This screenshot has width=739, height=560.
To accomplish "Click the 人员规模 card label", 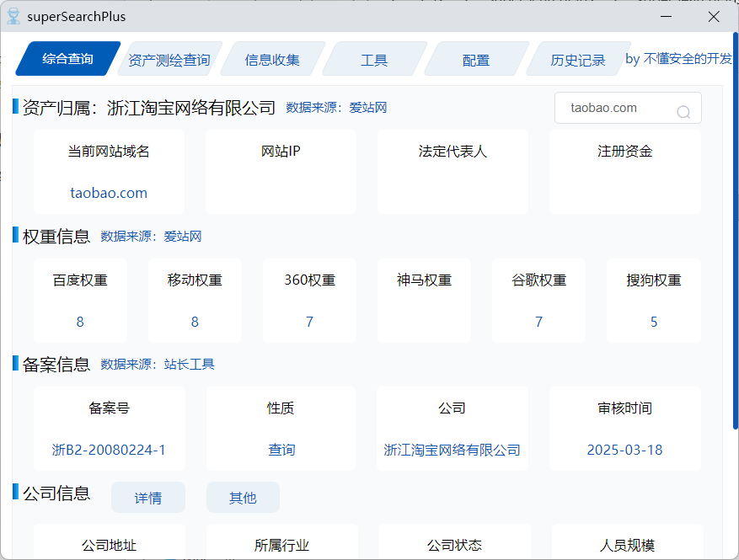I will point(627,546).
